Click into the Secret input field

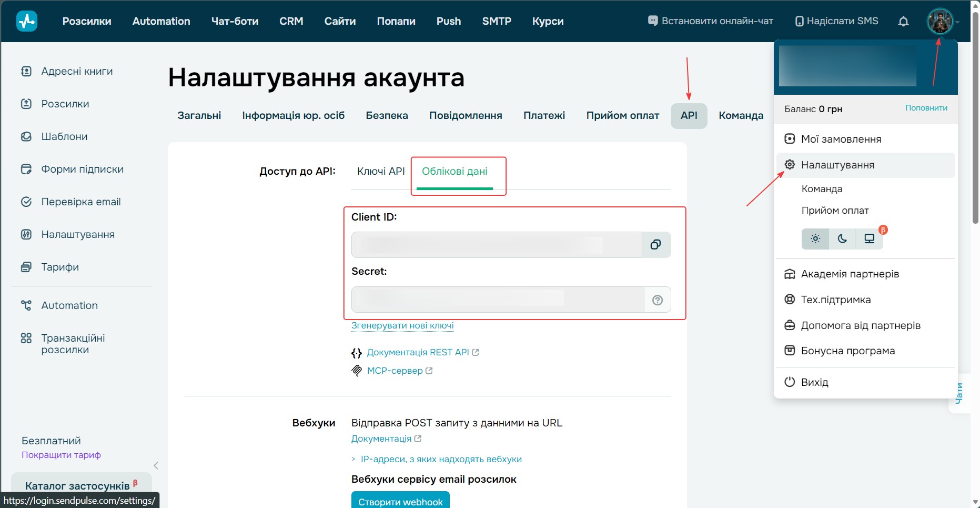pyautogui.click(x=498, y=300)
